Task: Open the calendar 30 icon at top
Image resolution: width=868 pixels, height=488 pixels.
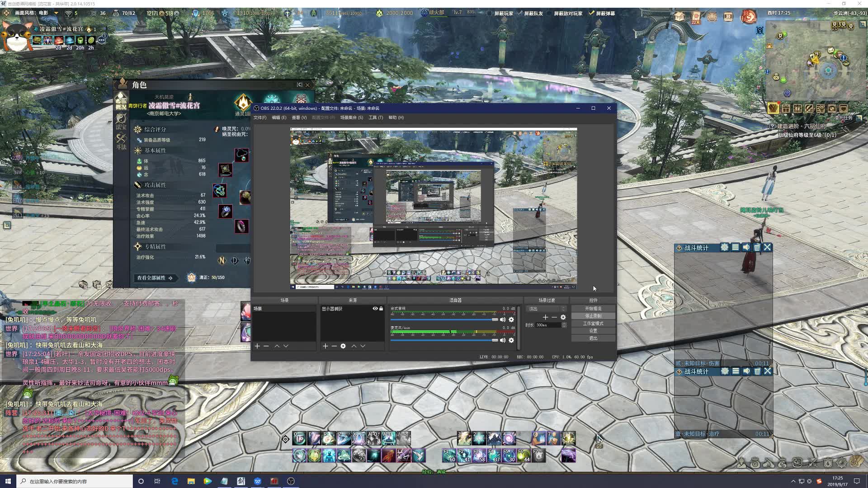Action: pyautogui.click(x=728, y=17)
